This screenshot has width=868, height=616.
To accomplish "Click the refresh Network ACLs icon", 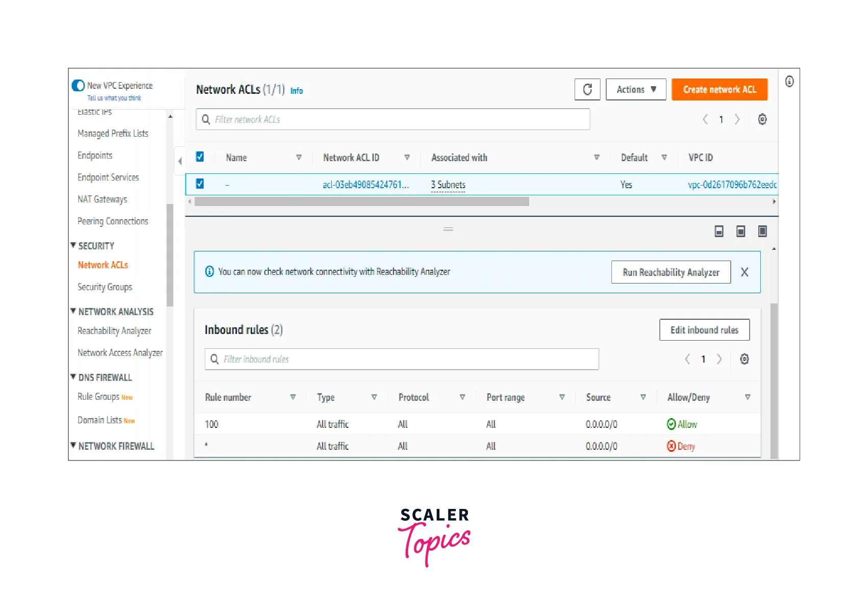I will click(587, 90).
